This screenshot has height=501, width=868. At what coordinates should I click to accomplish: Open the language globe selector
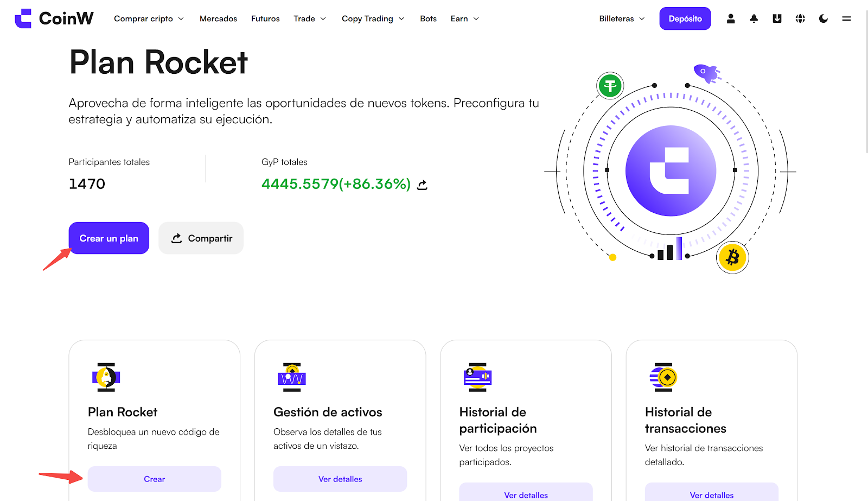800,18
